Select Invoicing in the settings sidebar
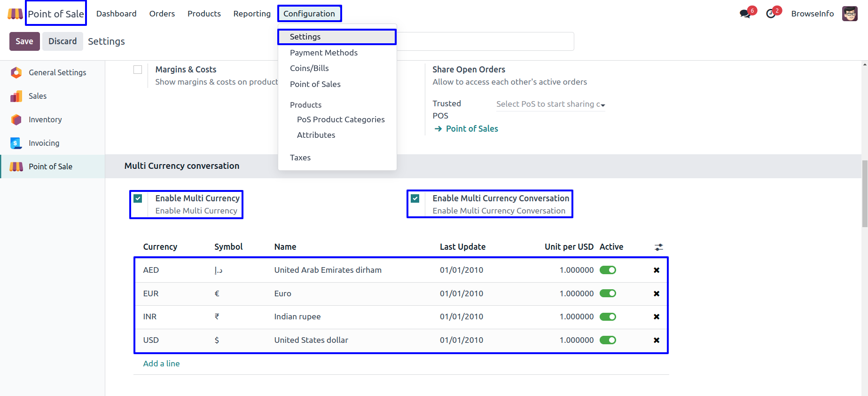 (44, 143)
